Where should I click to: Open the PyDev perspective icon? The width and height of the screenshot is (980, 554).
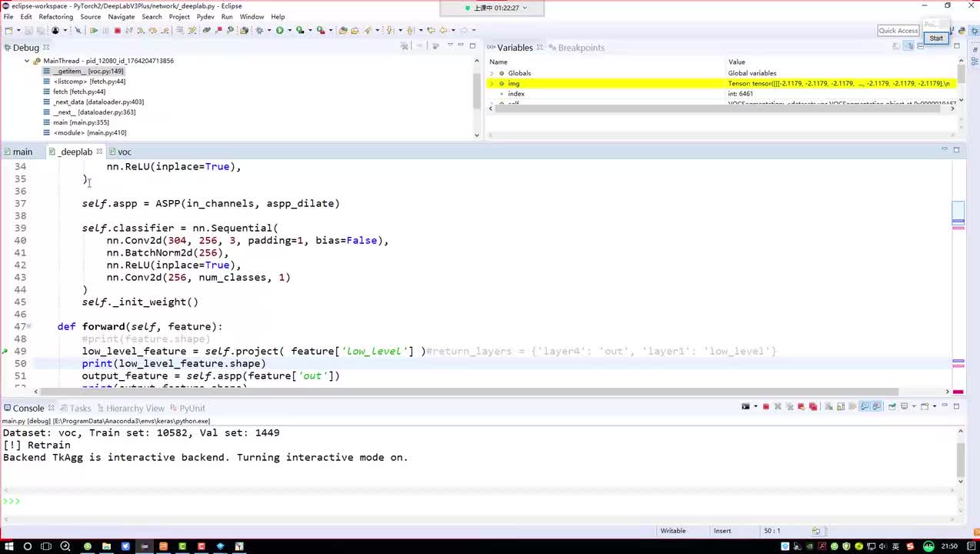pyautogui.click(x=962, y=31)
